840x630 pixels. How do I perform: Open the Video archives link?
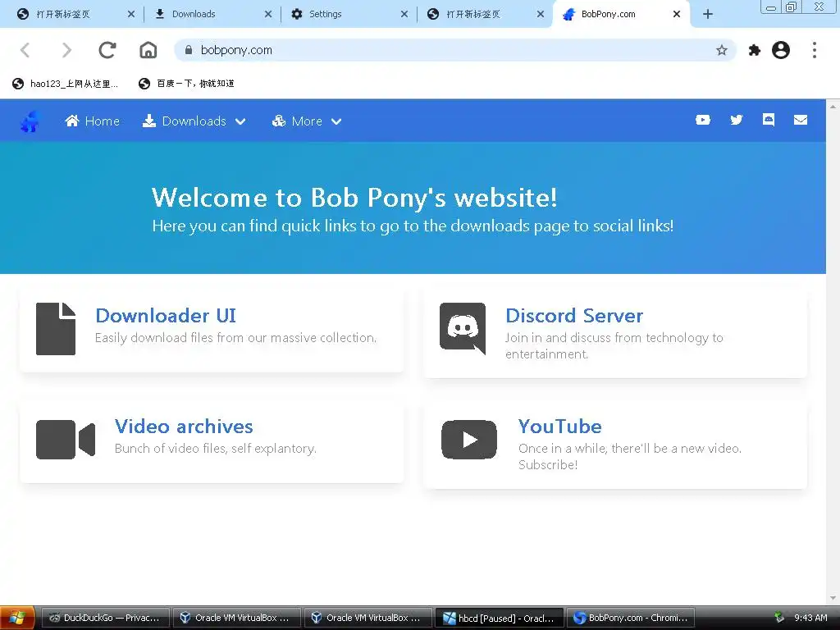[x=184, y=427]
